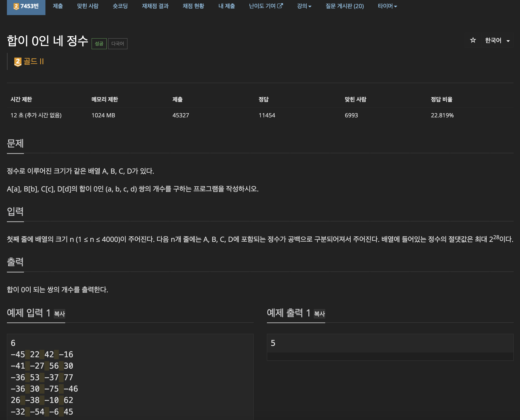Go to the 맞힌 사람 tab
Viewport: 520px width, 420px height.
(88, 6)
